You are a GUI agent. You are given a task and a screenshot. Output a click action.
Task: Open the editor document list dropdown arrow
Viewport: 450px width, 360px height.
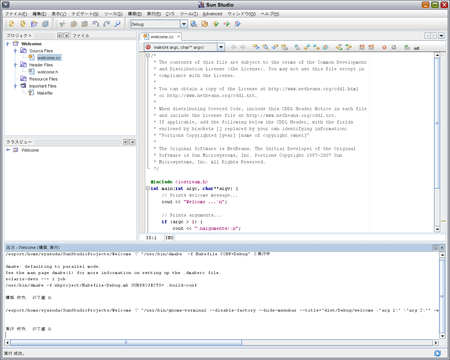(441, 36)
